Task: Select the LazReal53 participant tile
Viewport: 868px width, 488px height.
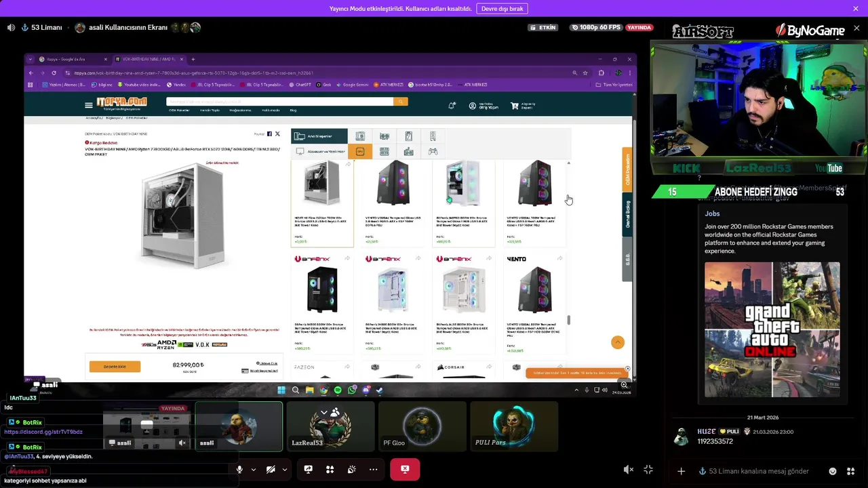Action: (x=330, y=426)
